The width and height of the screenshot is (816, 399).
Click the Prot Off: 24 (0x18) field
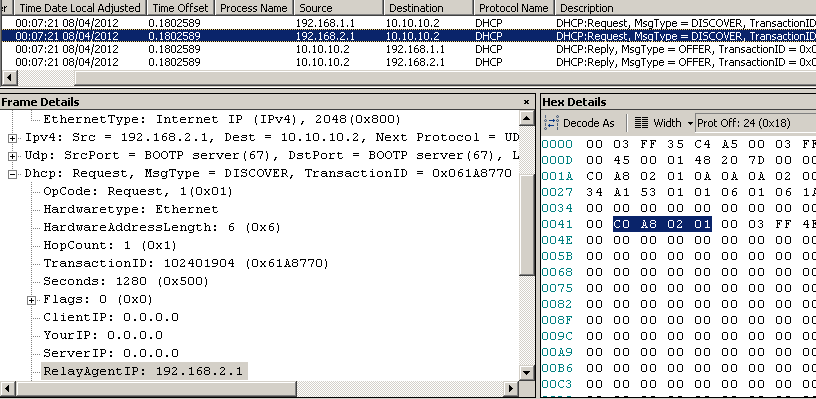(x=755, y=123)
